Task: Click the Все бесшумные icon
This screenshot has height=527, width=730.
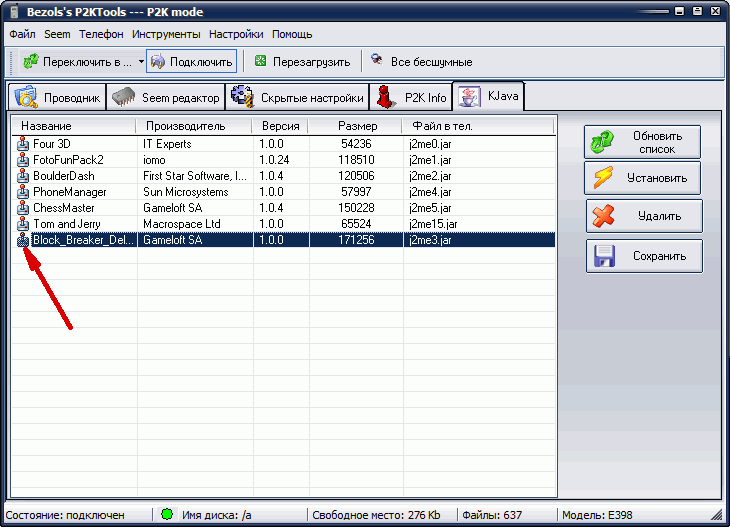Action: coord(377,60)
